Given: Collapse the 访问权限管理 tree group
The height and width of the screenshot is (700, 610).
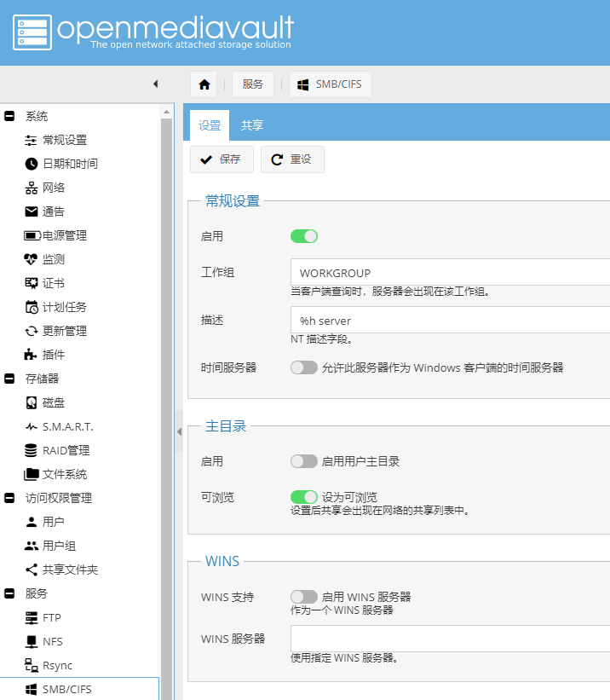Looking at the screenshot, I should (9, 498).
